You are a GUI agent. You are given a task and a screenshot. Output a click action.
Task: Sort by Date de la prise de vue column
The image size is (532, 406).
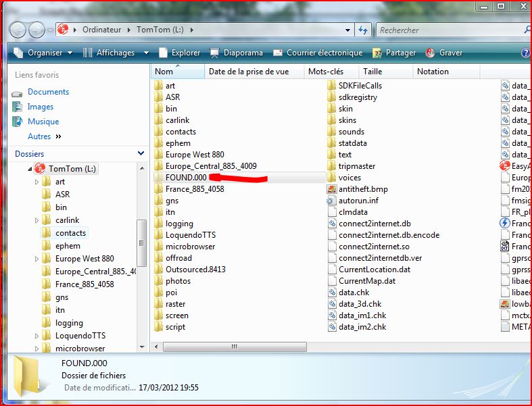point(254,72)
